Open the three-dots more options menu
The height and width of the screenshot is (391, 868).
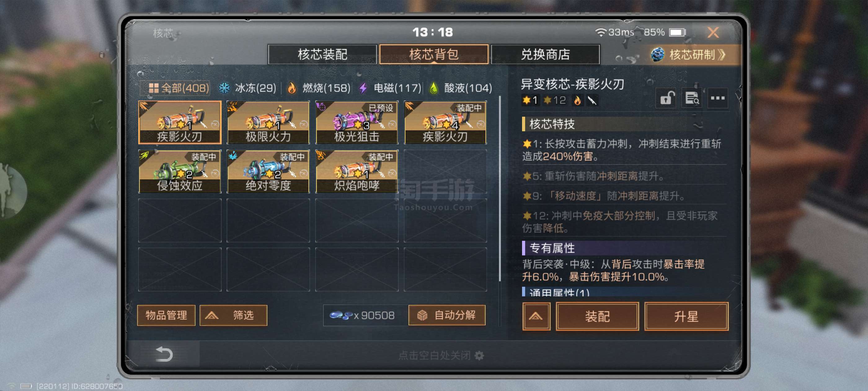[x=718, y=98]
